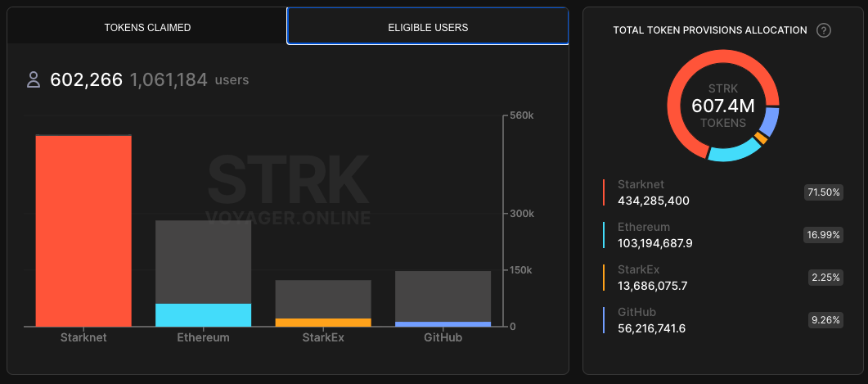Viewport: 868px width, 384px height.
Task: Click the 2.25% percentage badge
Action: click(826, 278)
